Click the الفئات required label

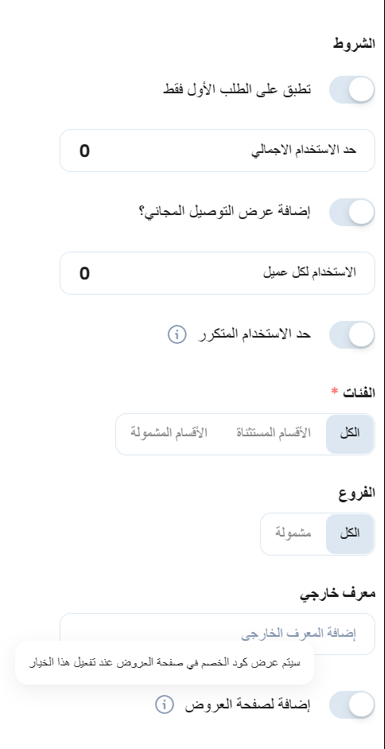click(353, 393)
